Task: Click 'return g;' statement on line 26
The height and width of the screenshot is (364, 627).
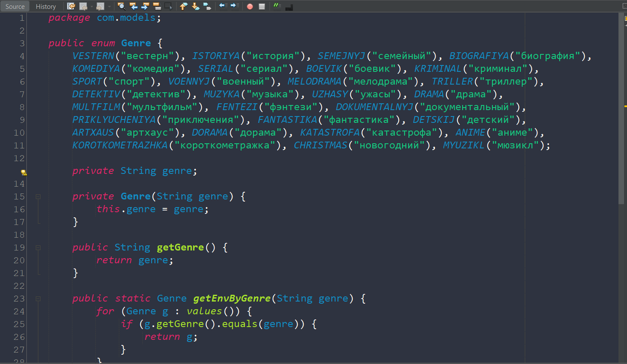Action: (171, 336)
